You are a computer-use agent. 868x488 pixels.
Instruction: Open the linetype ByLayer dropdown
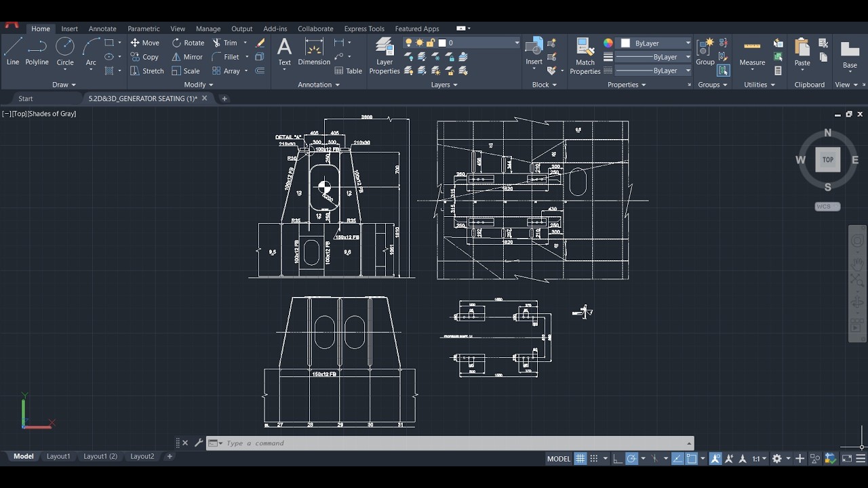click(654, 70)
